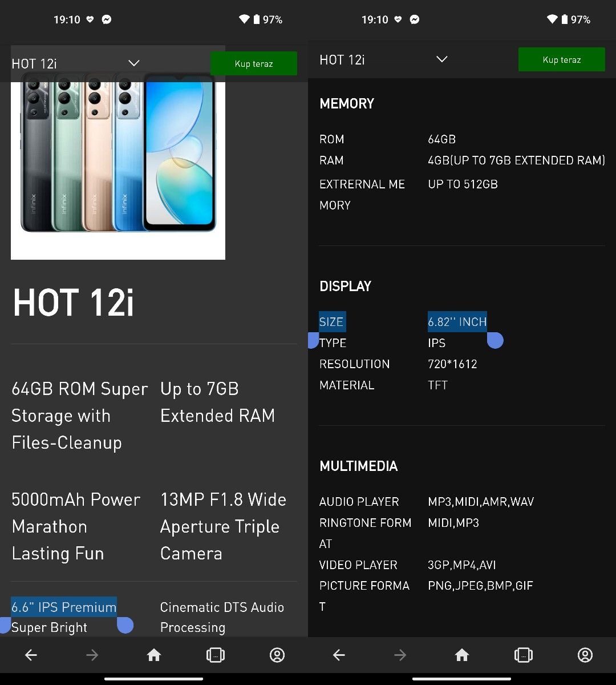Tap back arrow in right browser screen
The height and width of the screenshot is (685, 616).
[x=339, y=655]
